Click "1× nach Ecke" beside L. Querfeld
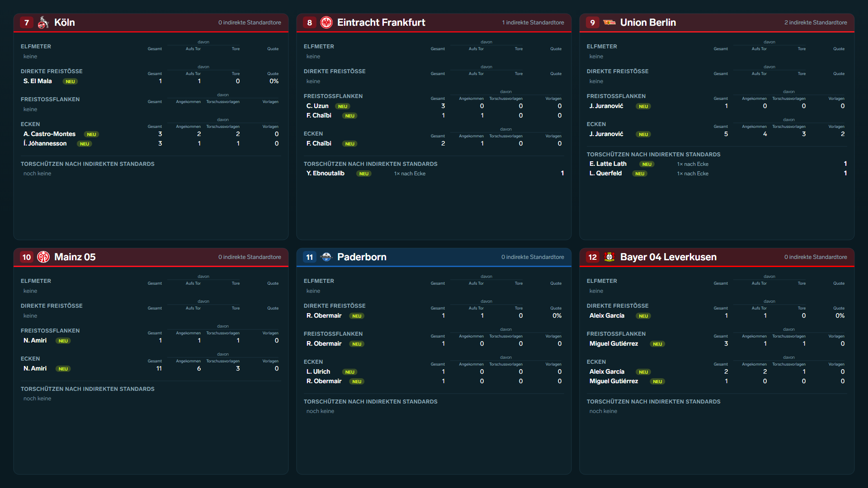The height and width of the screenshot is (488, 868). pyautogui.click(x=693, y=174)
